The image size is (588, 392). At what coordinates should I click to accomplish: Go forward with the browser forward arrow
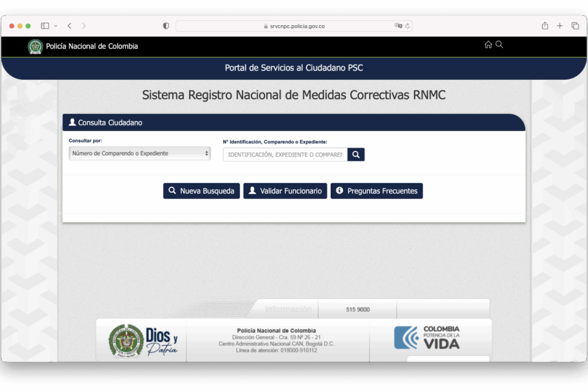(x=84, y=26)
